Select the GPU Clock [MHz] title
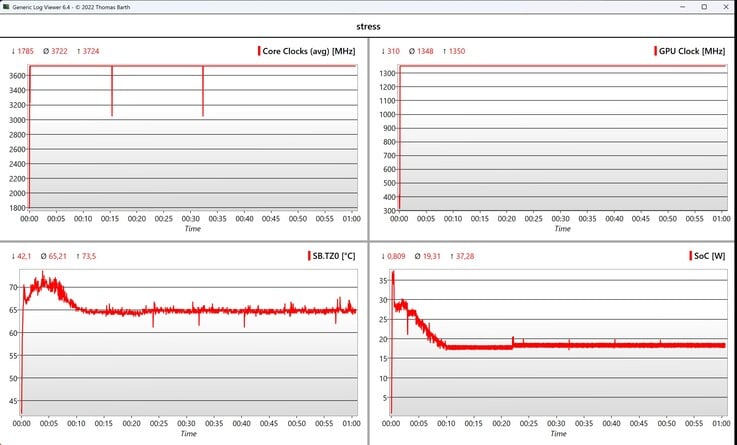Screen dimensions: 737x445 click(691, 51)
